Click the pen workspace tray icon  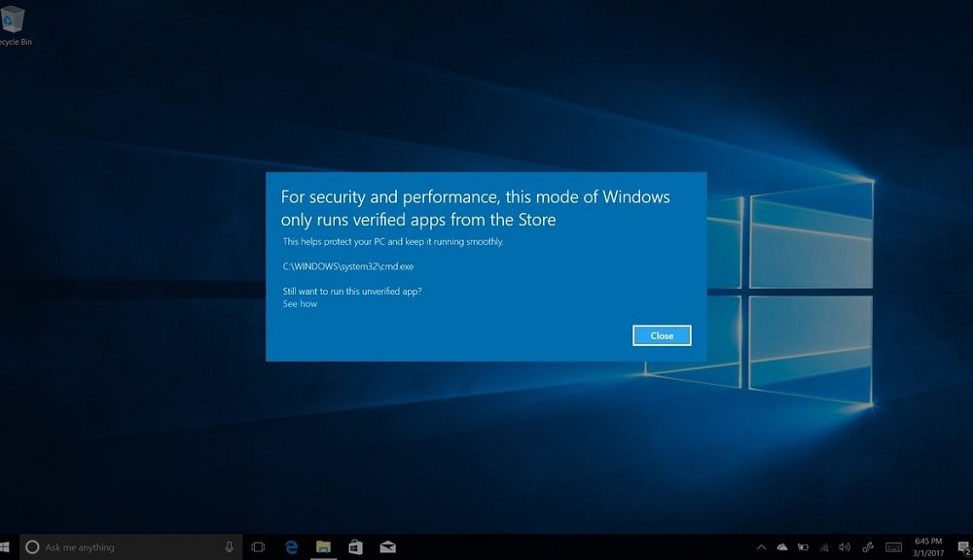click(866, 547)
